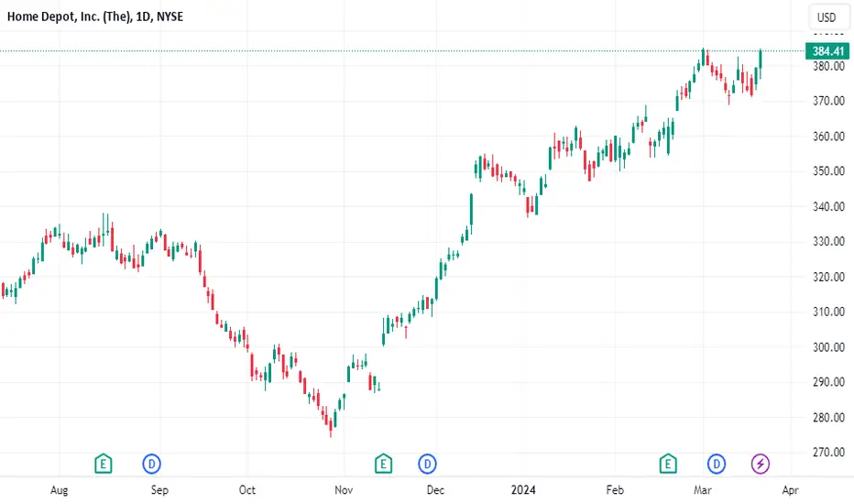Viewport: 854px width, 504px height.
Task: Select the lowest red candle before November
Action: point(331,428)
